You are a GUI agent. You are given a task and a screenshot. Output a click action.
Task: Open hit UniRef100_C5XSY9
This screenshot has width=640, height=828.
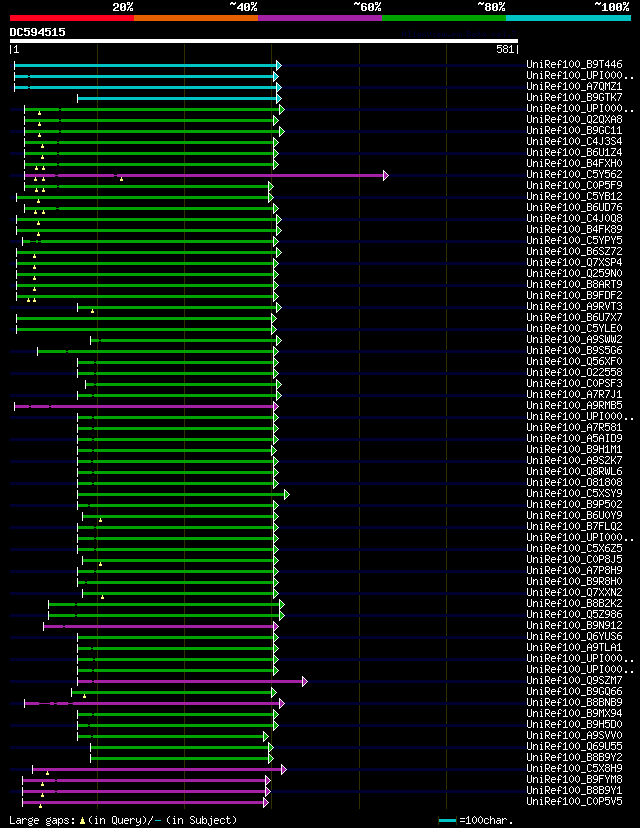[x=574, y=493]
